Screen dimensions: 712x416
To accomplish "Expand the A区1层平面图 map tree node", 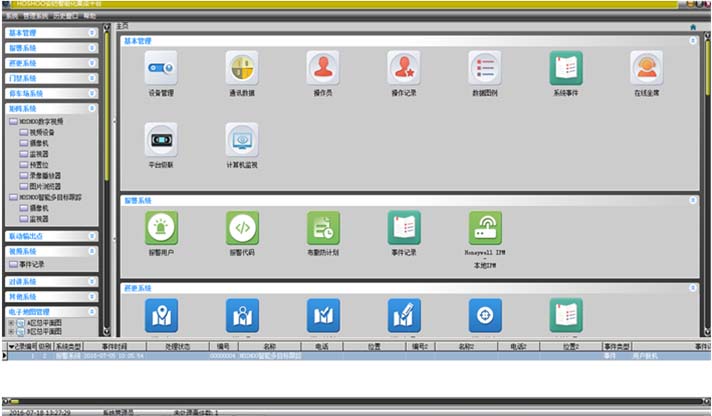I will pyautogui.click(x=11, y=323).
